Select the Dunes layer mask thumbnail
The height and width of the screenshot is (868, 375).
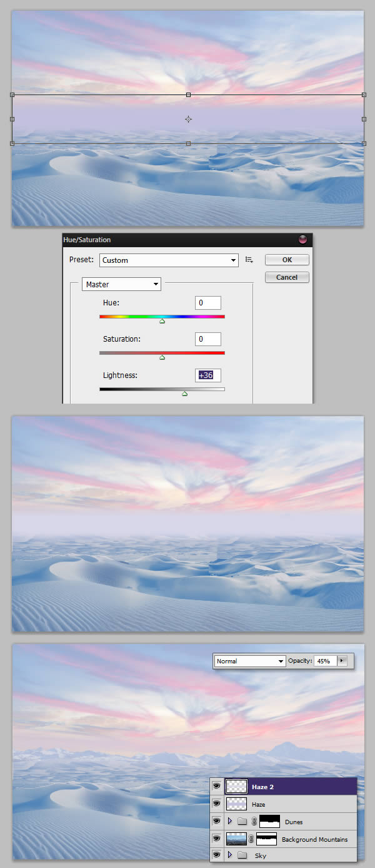[269, 822]
